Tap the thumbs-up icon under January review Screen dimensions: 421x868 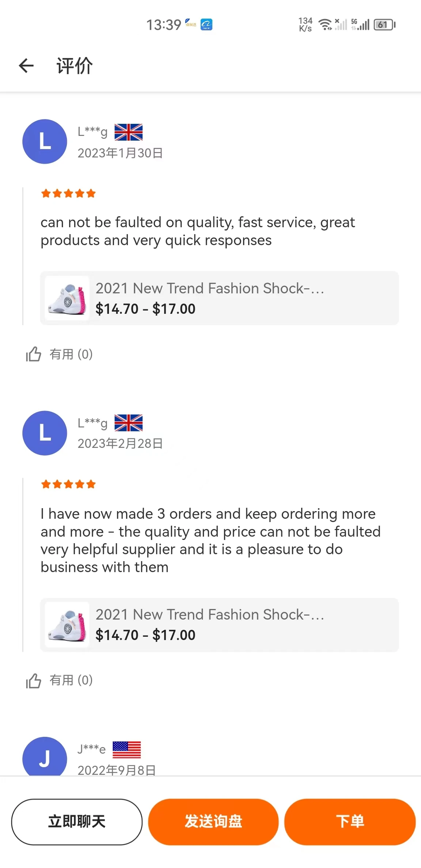pos(34,354)
